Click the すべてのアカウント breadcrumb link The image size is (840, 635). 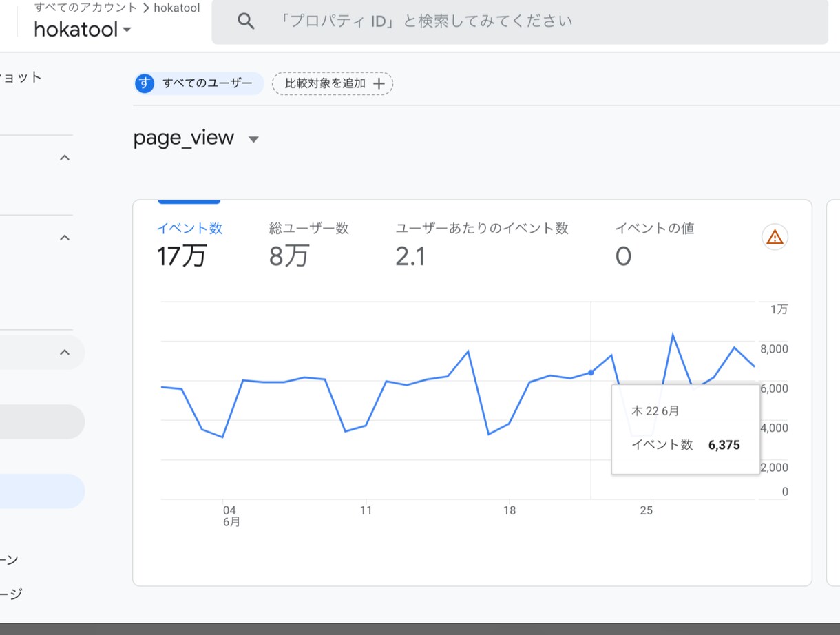click(x=86, y=8)
